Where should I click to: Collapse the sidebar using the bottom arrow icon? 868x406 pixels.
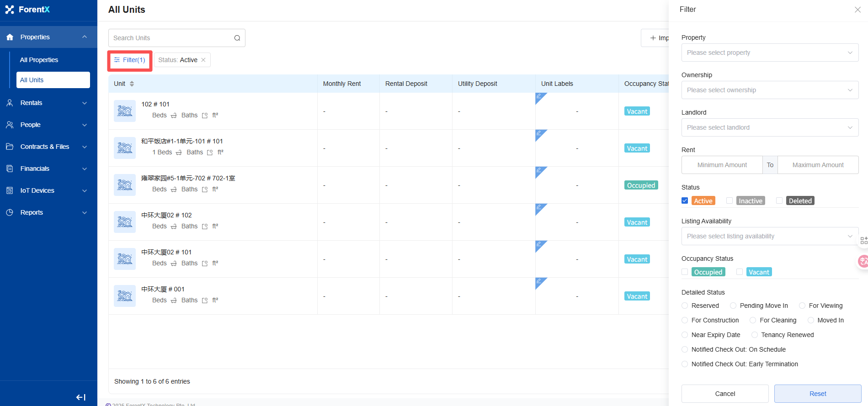pos(81,397)
